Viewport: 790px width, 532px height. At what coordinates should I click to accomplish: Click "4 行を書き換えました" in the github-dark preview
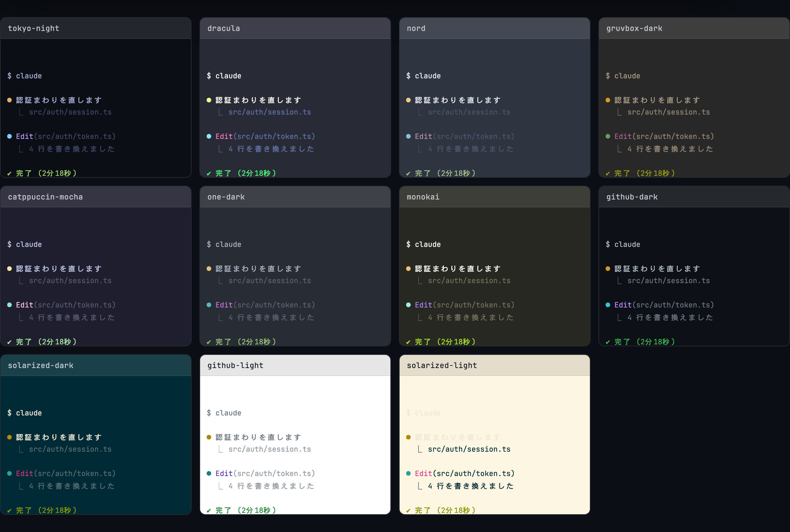tap(670, 318)
